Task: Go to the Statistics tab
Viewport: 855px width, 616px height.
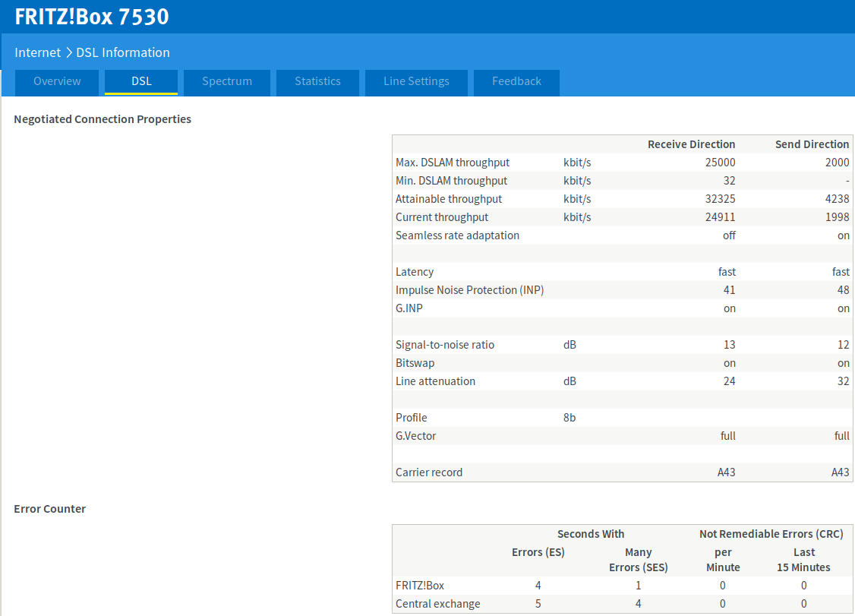Action: click(317, 81)
